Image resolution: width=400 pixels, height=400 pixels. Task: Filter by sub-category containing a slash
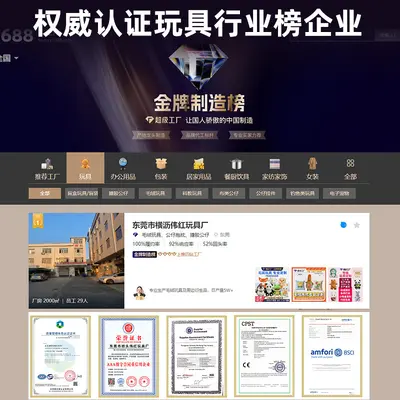[82, 193]
